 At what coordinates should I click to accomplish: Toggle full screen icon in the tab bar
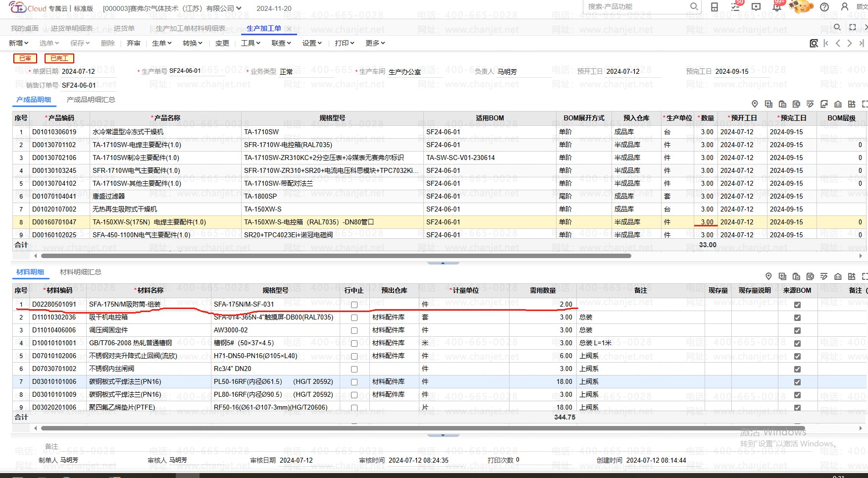click(853, 27)
